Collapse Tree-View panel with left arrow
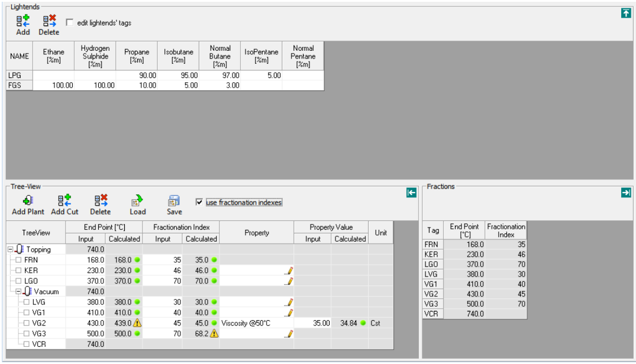The image size is (636, 364). point(411,193)
